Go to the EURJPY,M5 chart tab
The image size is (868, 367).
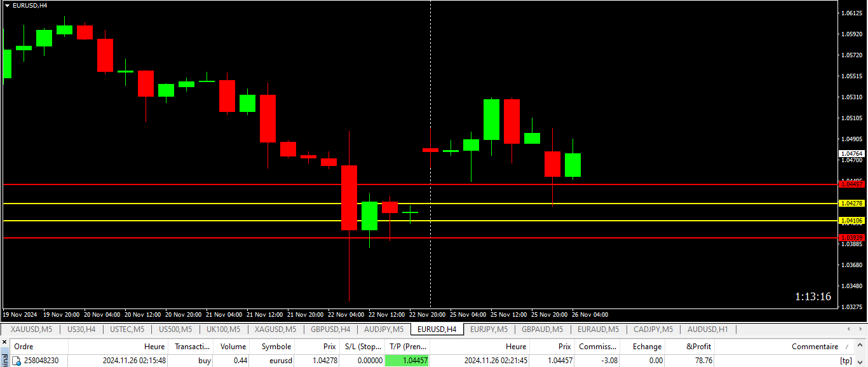coord(488,329)
